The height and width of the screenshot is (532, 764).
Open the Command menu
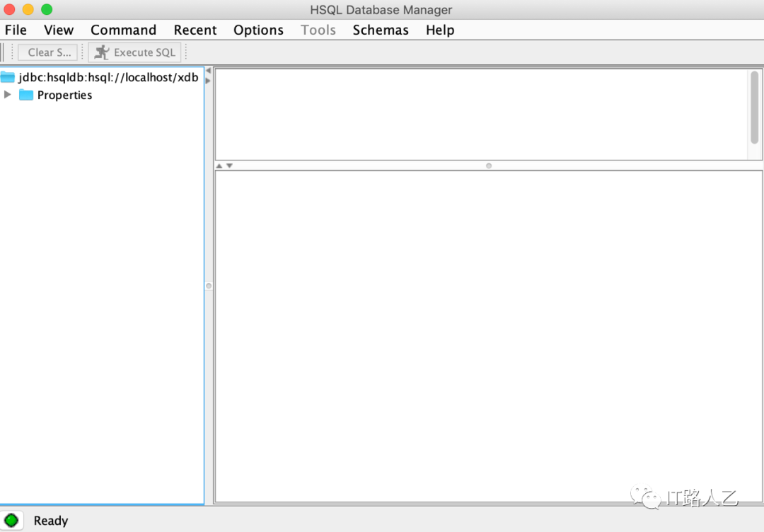[x=123, y=30]
